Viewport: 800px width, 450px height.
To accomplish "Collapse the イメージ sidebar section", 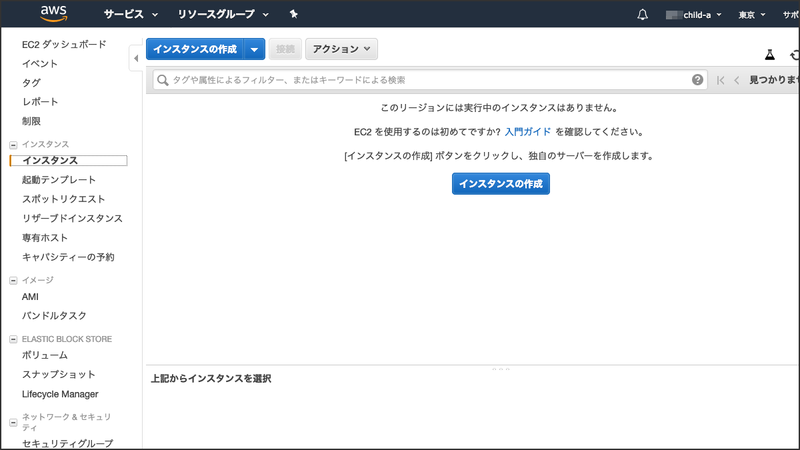I will pyautogui.click(x=13, y=281).
